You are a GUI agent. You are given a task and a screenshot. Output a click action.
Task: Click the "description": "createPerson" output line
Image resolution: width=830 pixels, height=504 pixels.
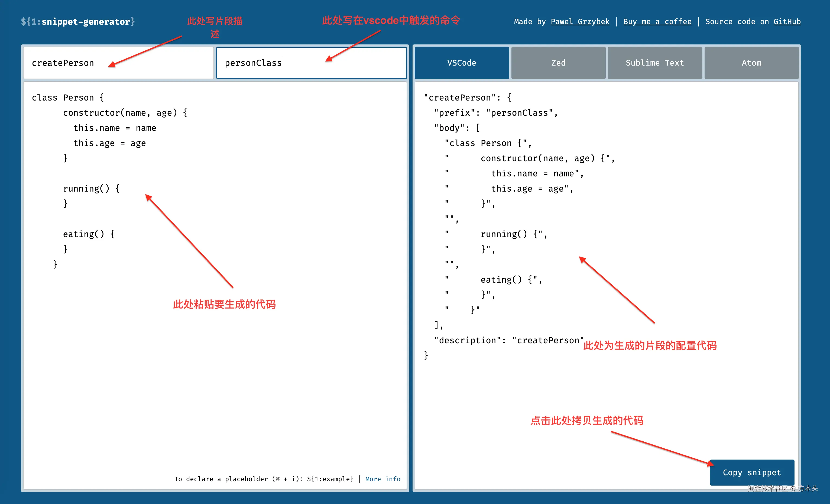point(509,340)
